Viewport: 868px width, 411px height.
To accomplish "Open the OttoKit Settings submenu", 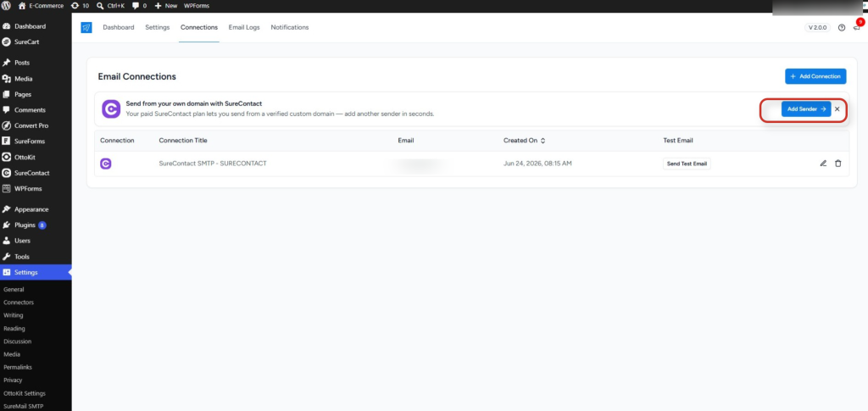I will 25,393.
